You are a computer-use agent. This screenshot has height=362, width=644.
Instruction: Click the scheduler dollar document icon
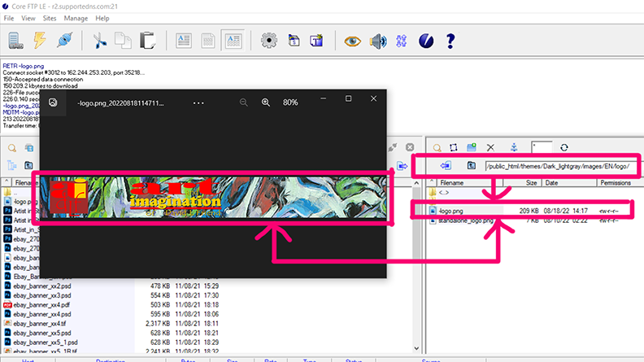pos(294,41)
